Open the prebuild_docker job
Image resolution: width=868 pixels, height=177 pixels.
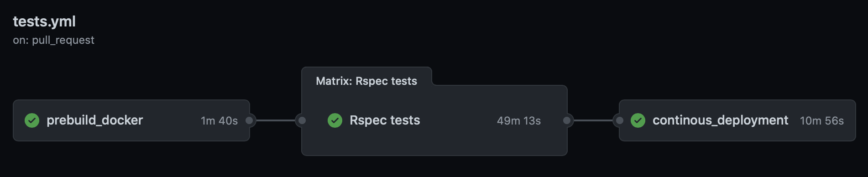point(94,120)
